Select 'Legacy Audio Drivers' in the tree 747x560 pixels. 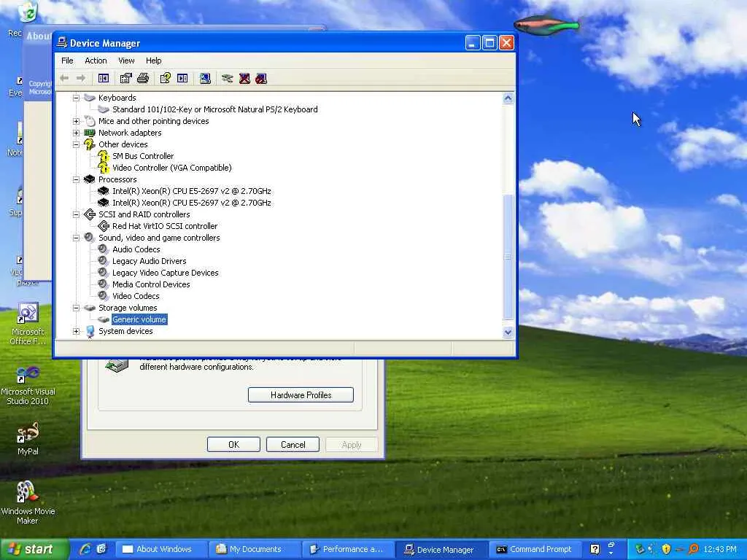(x=149, y=261)
